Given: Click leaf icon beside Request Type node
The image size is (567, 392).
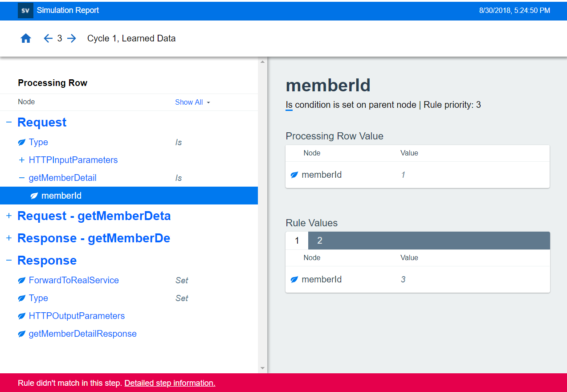Looking at the screenshot, I should click(x=21, y=143).
